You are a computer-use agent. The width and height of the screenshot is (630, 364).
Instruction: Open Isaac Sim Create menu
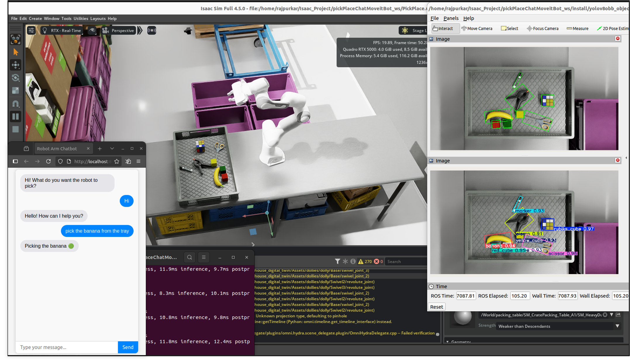[x=35, y=18]
